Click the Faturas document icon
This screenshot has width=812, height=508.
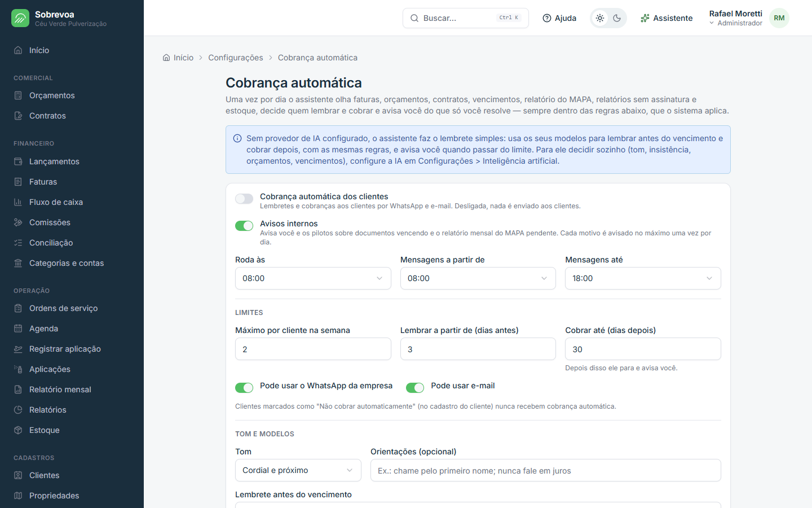pyautogui.click(x=18, y=182)
